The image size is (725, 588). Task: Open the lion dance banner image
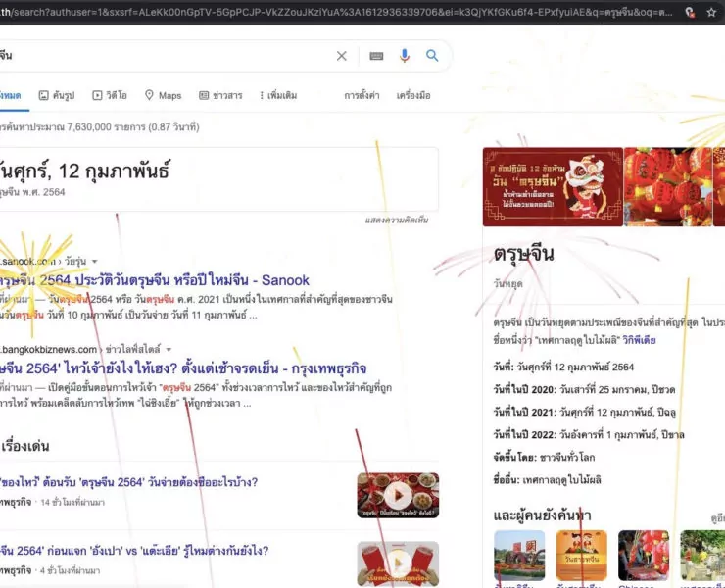coord(553,187)
